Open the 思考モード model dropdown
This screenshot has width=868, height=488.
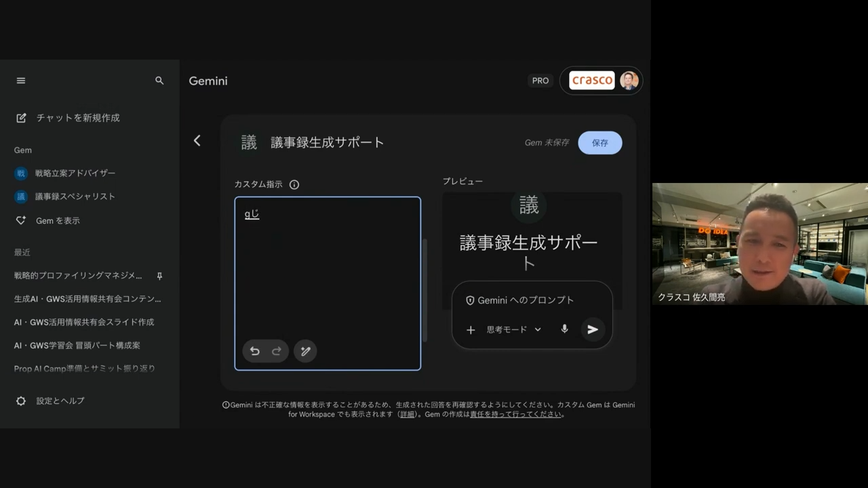click(x=514, y=330)
